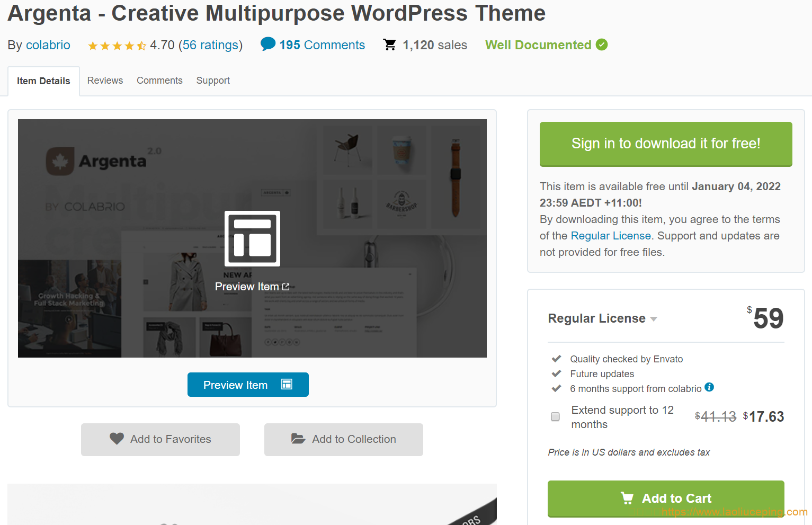812x525 pixels.
Task: Click the layout icon in Preview Item button
Action: coord(287,384)
